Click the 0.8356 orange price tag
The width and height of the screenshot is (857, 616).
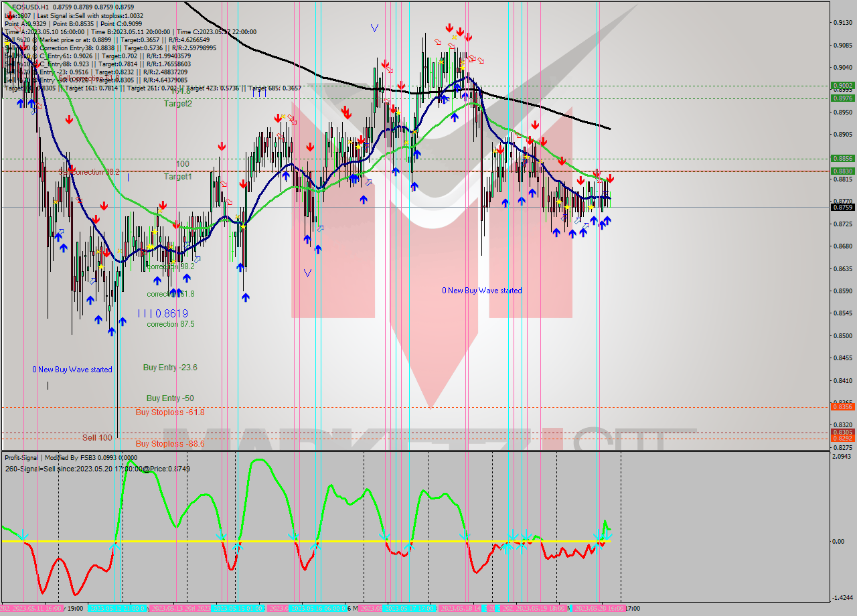(842, 406)
